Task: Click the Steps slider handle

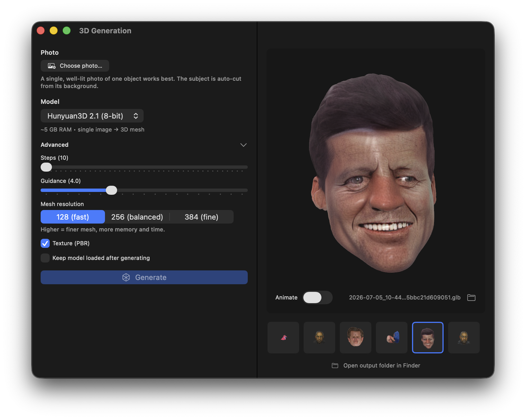Action: [x=46, y=167]
